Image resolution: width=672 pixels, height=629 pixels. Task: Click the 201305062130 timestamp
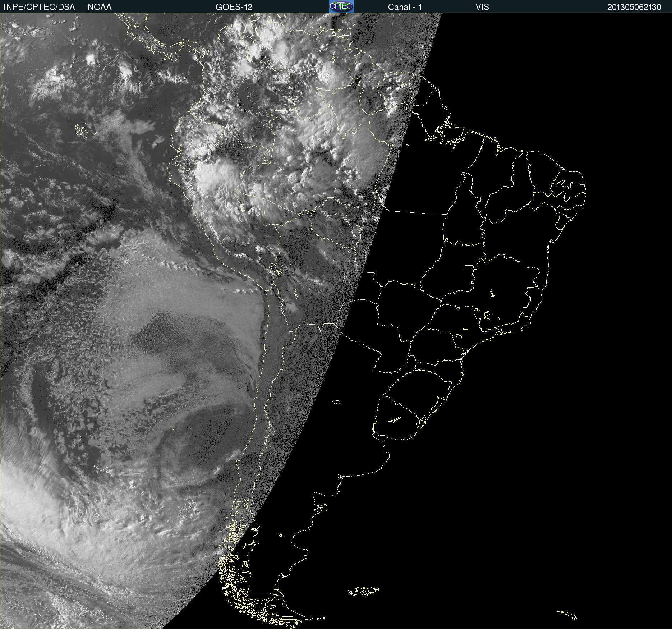coord(634,7)
